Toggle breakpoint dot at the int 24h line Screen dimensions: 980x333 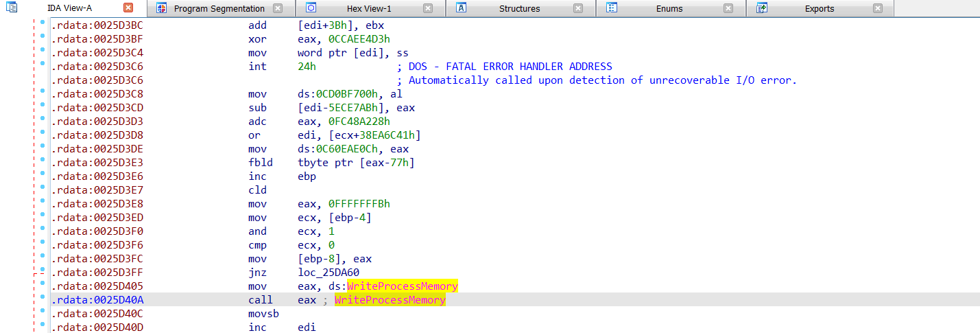tap(43, 66)
